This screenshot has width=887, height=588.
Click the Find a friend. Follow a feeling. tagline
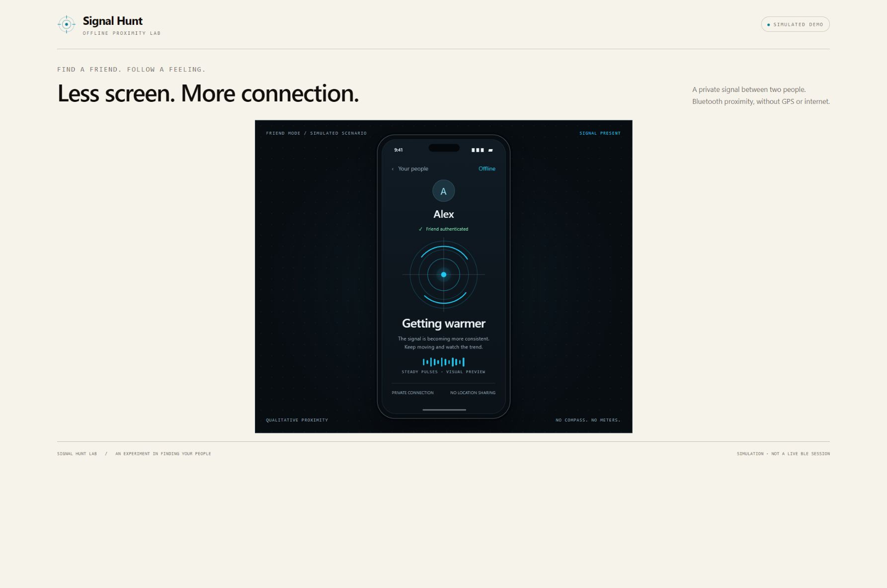pyautogui.click(x=131, y=70)
